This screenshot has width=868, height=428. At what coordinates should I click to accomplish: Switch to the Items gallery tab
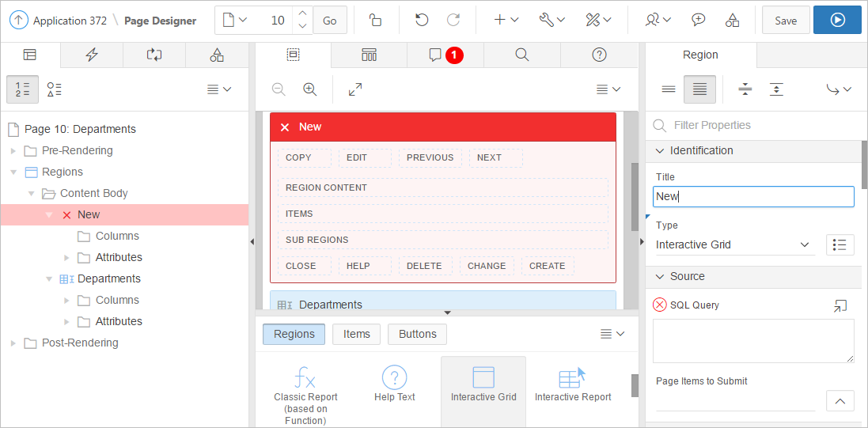[x=356, y=335]
